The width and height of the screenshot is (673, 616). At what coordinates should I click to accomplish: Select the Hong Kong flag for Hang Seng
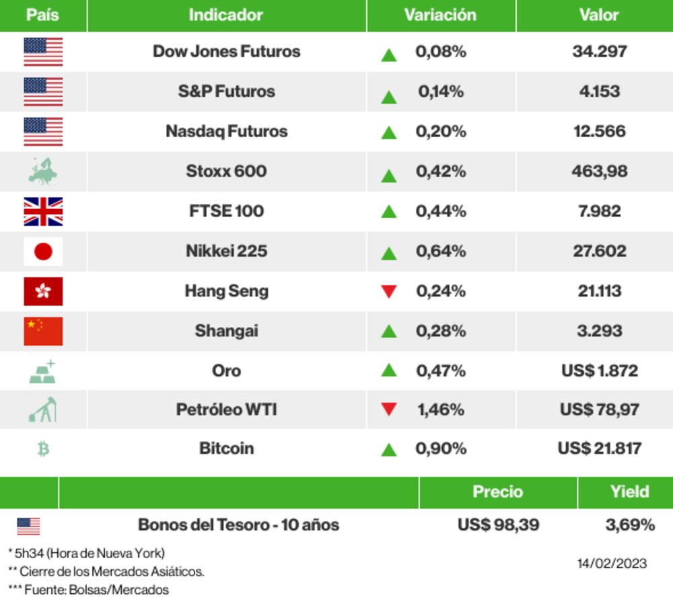(x=43, y=291)
